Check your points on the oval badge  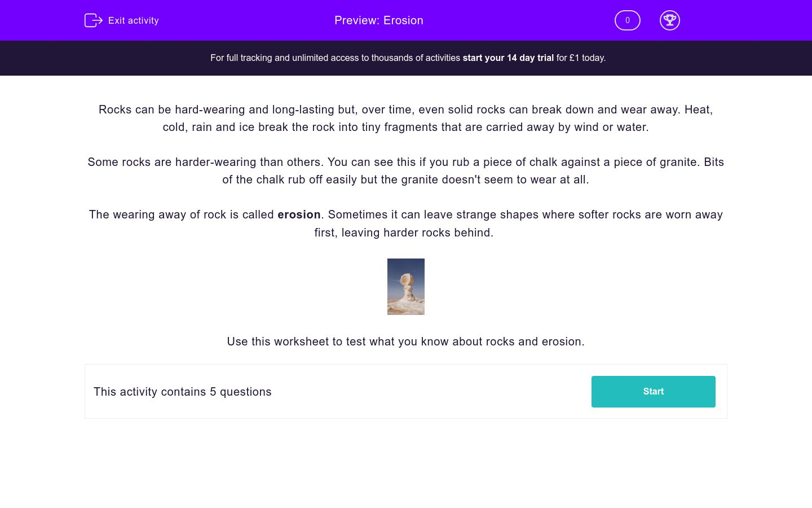click(x=627, y=20)
